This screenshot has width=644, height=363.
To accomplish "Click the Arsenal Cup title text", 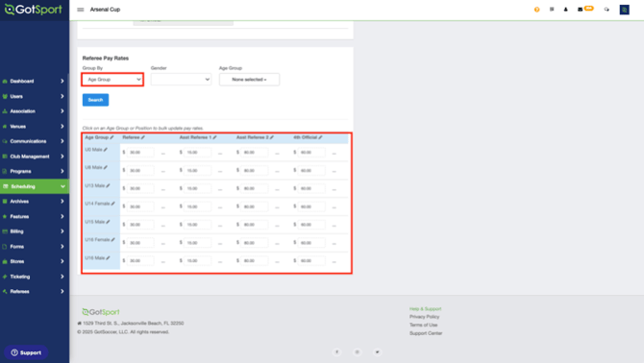I will click(x=105, y=10).
